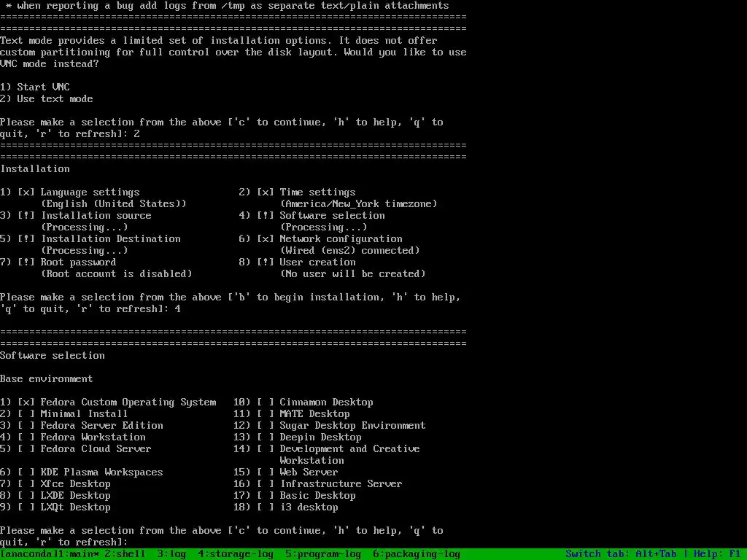The height and width of the screenshot is (560, 747).
Task: Toggle the LXDE Desktop checkbox
Action: point(26,496)
